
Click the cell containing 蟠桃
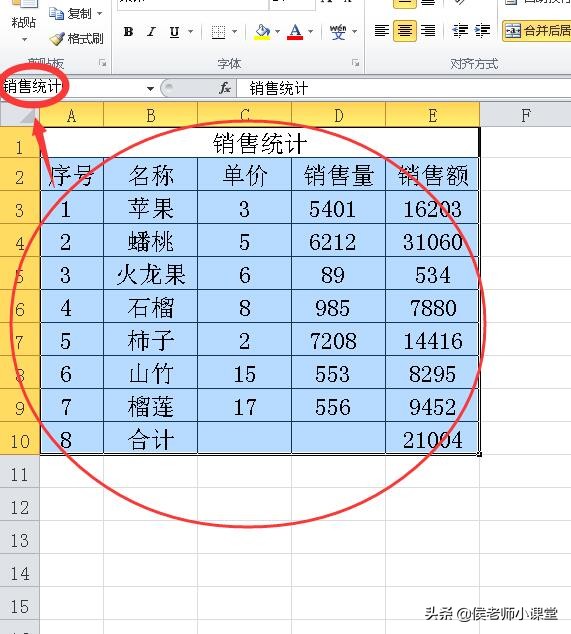151,240
